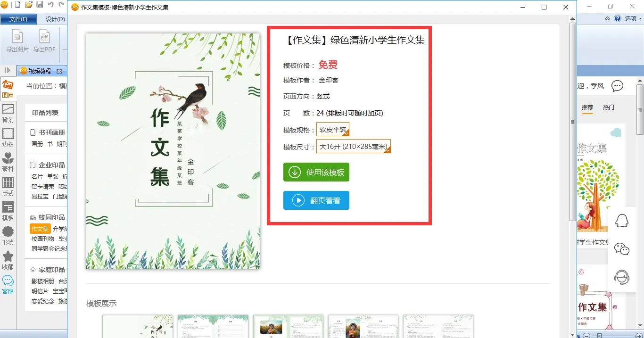Viewport: 644px width, 338px height.
Task: Open the 设计(D) menu
Action: coord(55,19)
